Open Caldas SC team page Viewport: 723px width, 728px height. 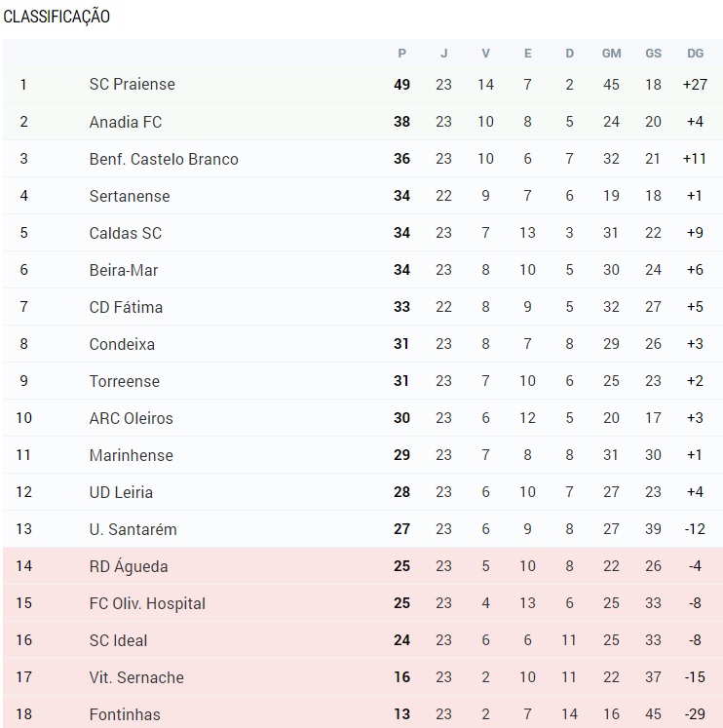(x=126, y=233)
